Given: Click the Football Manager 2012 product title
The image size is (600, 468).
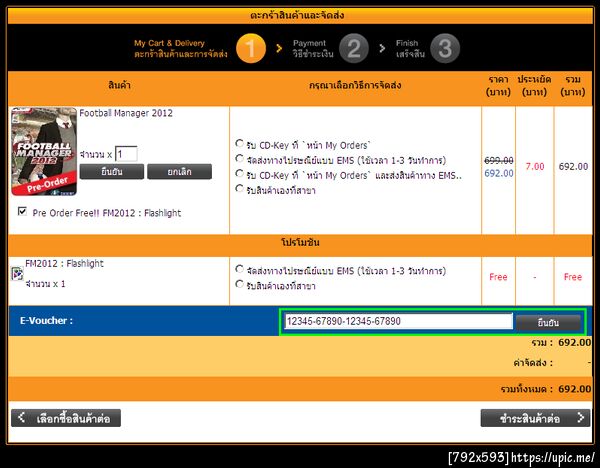Looking at the screenshot, I should tap(126, 113).
